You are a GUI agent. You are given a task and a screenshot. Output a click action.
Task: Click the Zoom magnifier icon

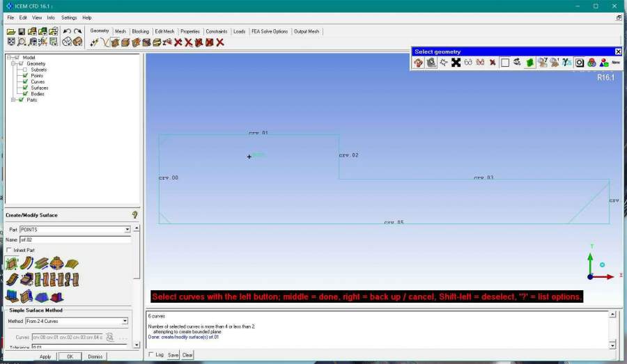pos(22,42)
